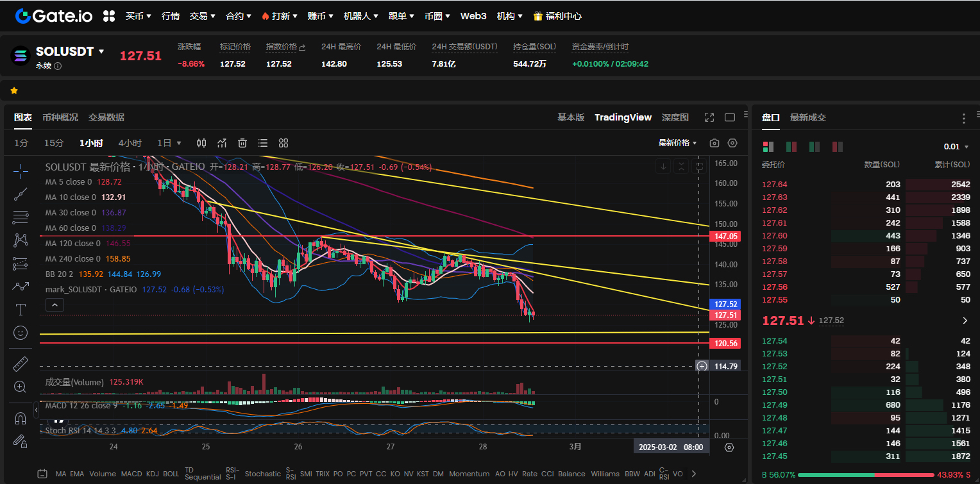Image resolution: width=980 pixels, height=484 pixels.
Task: Click ask price 127.64 in order book
Action: (x=774, y=185)
